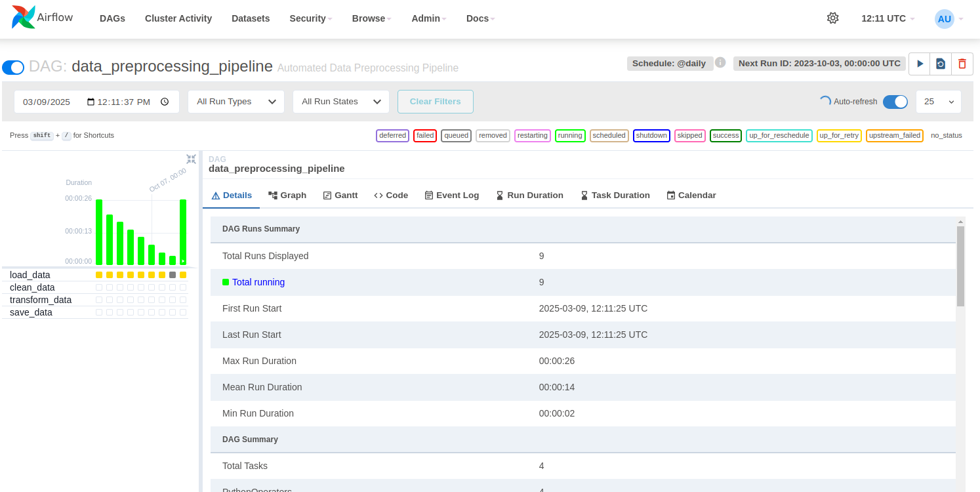
Task: Open the settings gear icon
Action: tap(832, 18)
